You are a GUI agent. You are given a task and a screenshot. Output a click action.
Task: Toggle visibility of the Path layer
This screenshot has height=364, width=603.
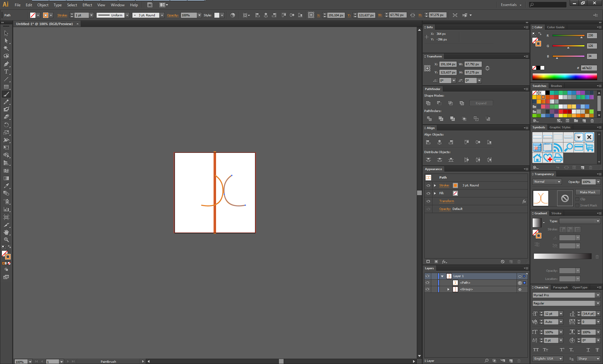tap(427, 282)
